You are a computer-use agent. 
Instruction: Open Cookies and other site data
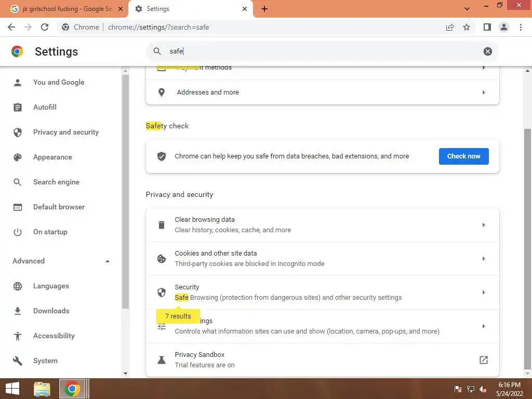coord(322,259)
